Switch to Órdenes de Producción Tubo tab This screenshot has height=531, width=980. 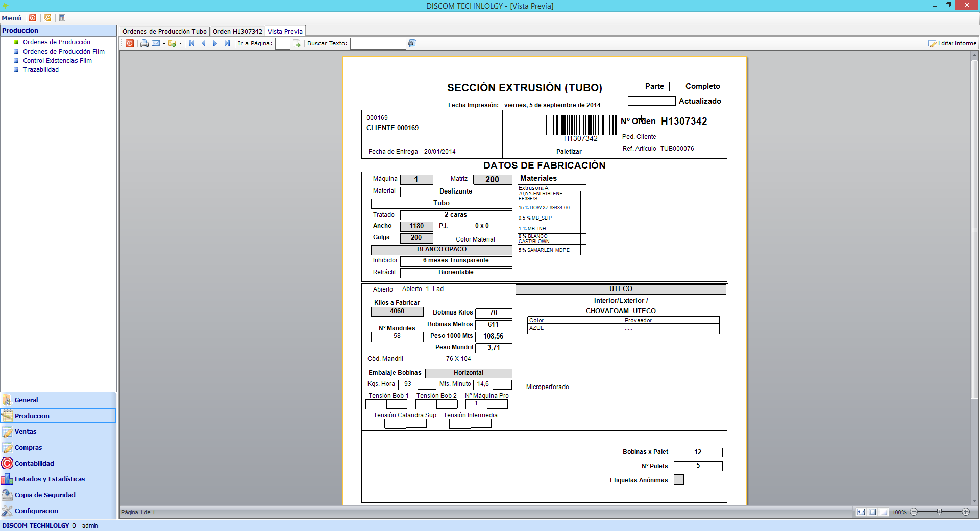(x=164, y=32)
